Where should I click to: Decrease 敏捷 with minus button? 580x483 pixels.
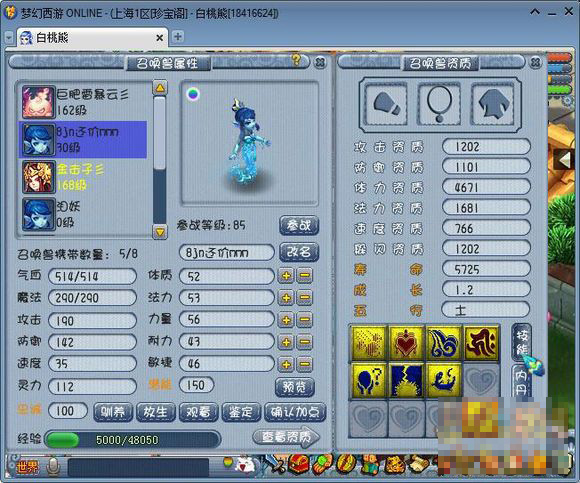pyautogui.click(x=305, y=364)
